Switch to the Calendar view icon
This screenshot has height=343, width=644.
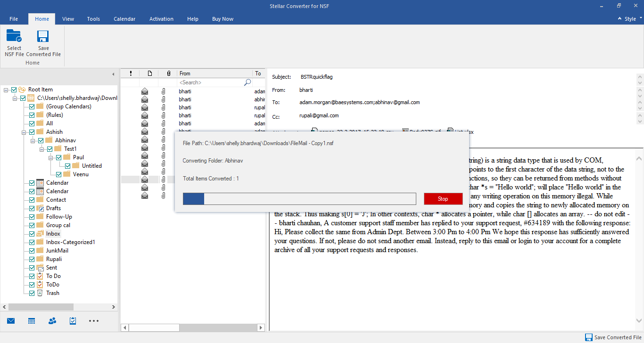coord(32,321)
